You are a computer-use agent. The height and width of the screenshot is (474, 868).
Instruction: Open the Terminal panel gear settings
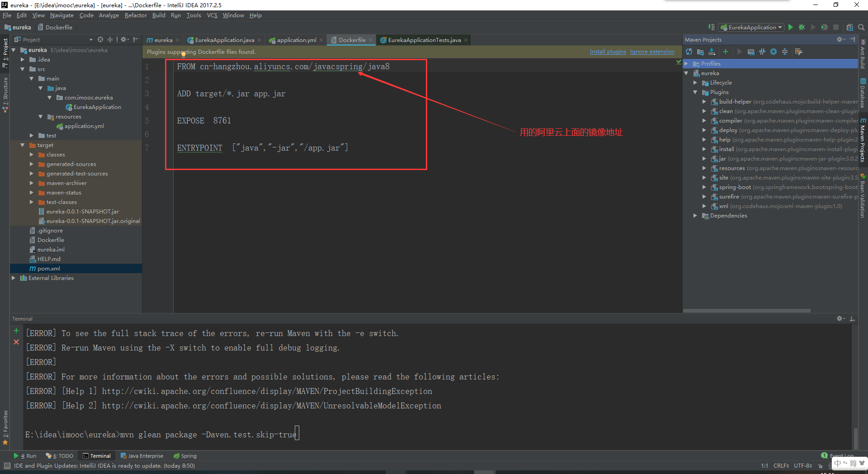840,318
